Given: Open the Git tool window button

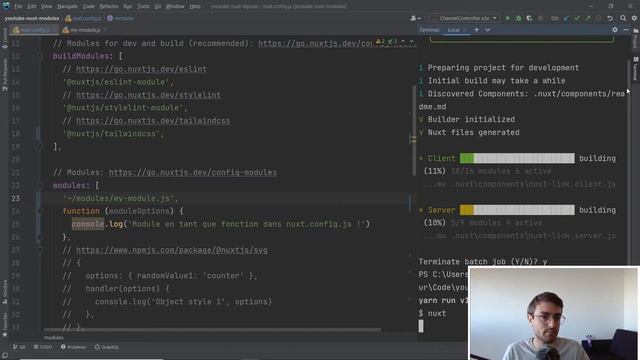Looking at the screenshot, I should (19, 347).
